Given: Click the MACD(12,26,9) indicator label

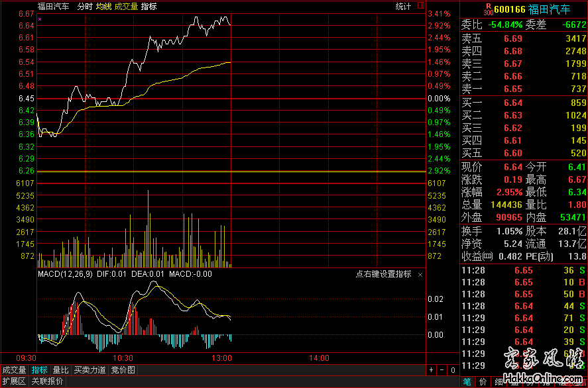Looking at the screenshot, I should point(65,274).
